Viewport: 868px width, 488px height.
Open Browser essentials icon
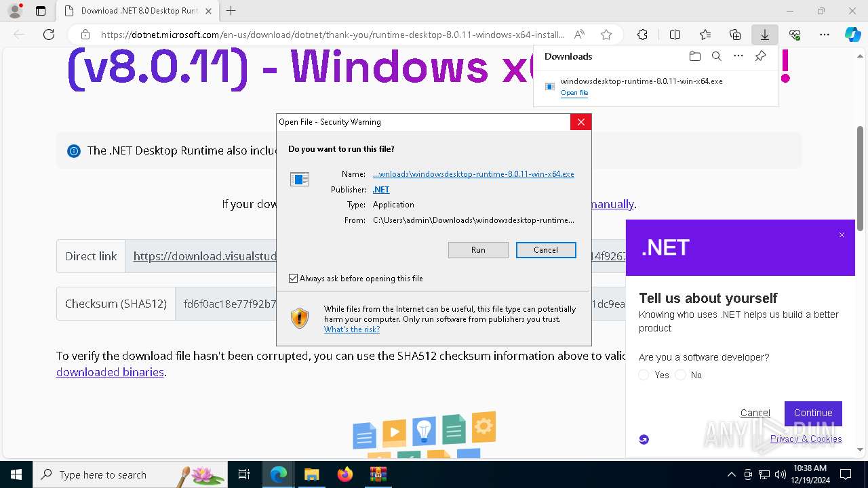coord(795,35)
